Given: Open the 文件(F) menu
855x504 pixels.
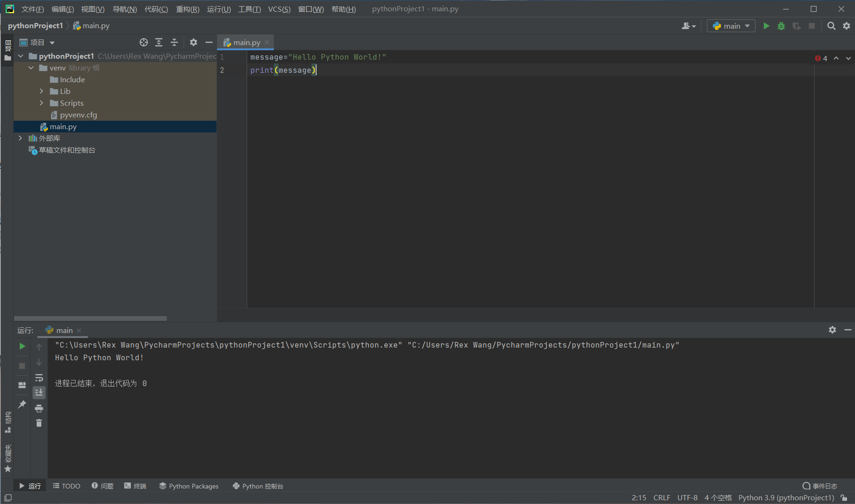Looking at the screenshot, I should pyautogui.click(x=32, y=9).
